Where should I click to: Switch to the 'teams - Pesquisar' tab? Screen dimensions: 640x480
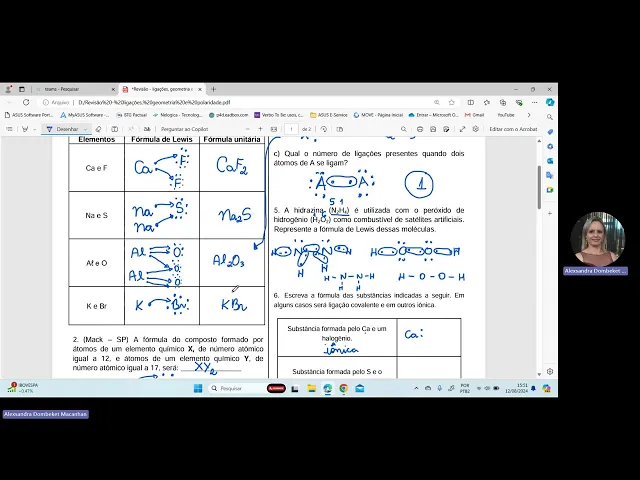pyautogui.click(x=75, y=89)
